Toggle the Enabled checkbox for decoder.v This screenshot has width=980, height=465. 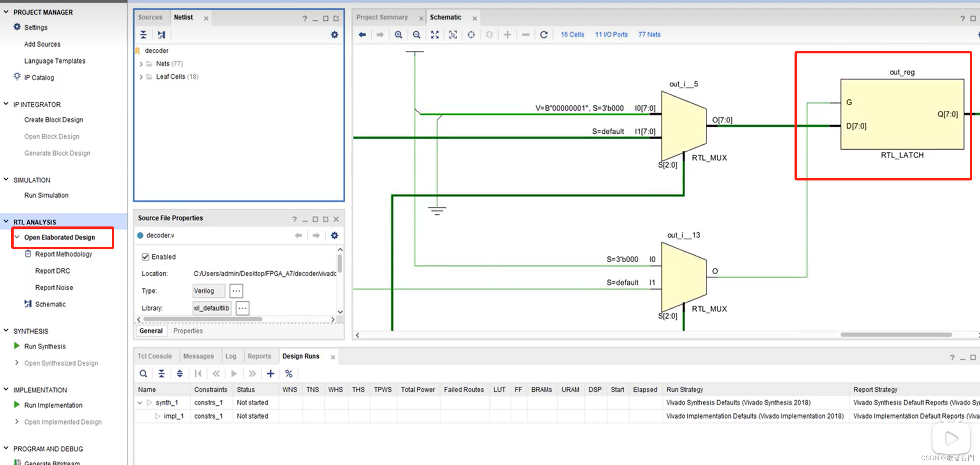pyautogui.click(x=145, y=257)
